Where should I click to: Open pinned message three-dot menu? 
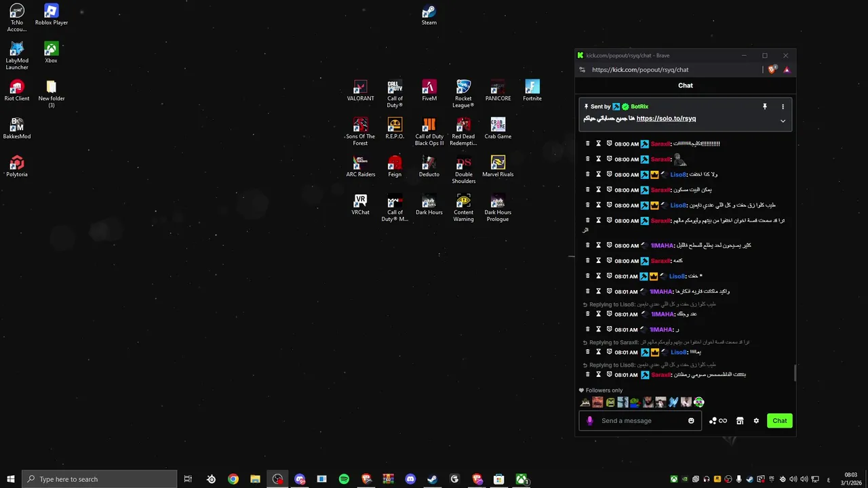click(x=783, y=106)
